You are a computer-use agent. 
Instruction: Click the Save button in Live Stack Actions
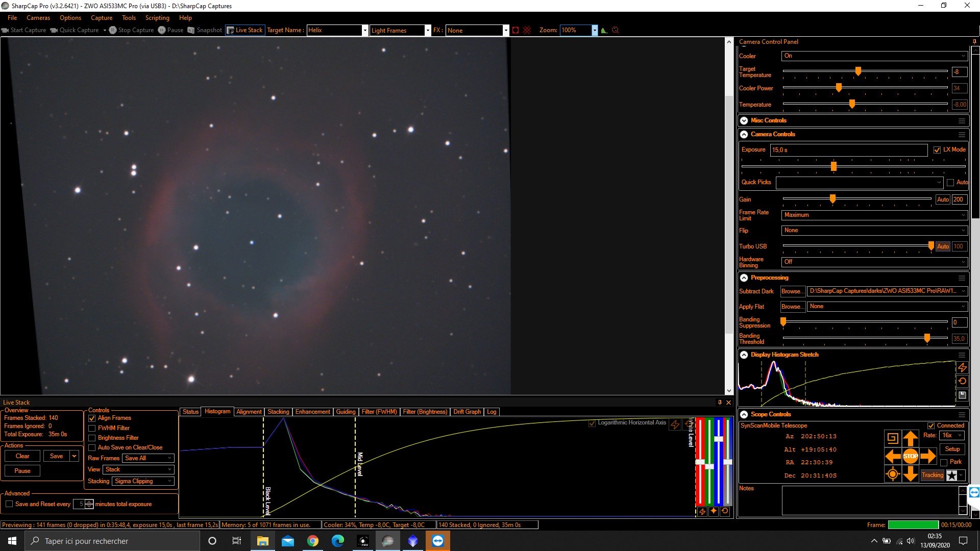pyautogui.click(x=57, y=456)
